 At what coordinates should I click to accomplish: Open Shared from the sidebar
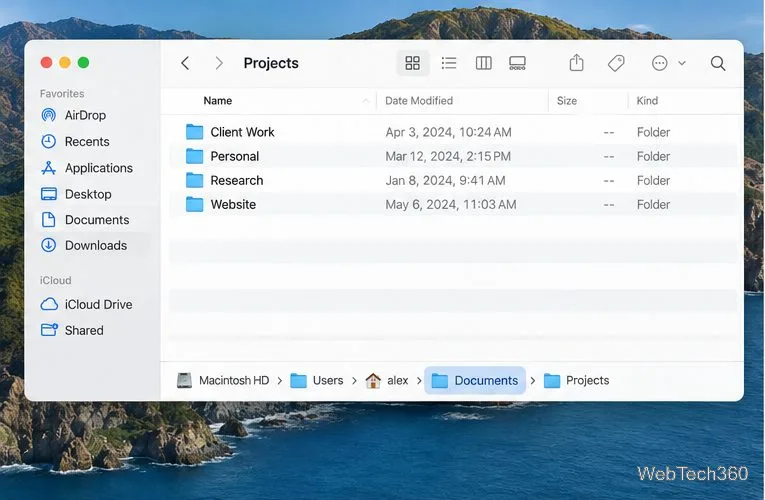(x=84, y=330)
